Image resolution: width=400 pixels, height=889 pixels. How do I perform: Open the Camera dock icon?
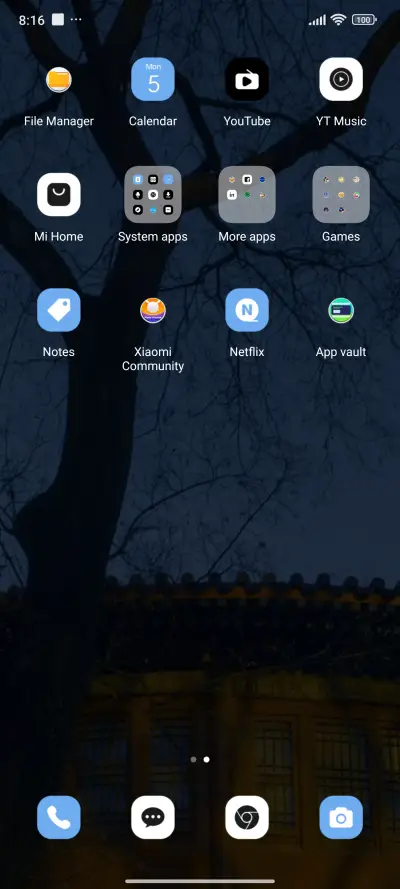[x=341, y=817]
